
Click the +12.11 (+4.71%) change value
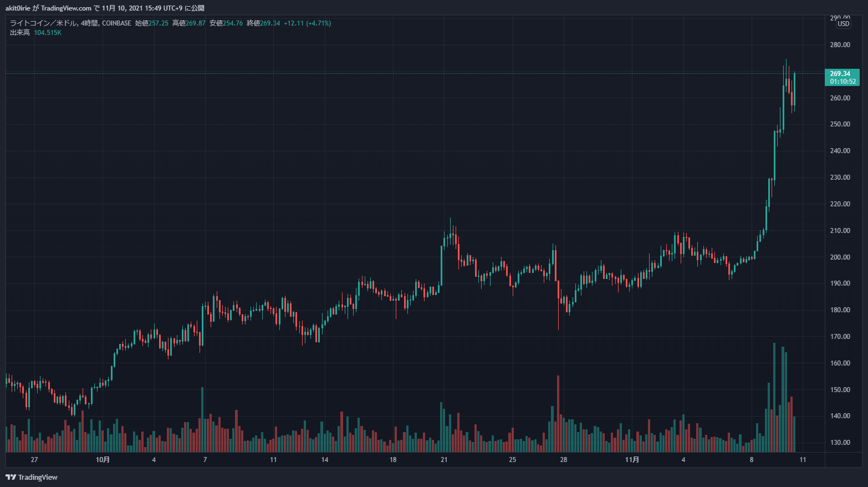point(307,23)
